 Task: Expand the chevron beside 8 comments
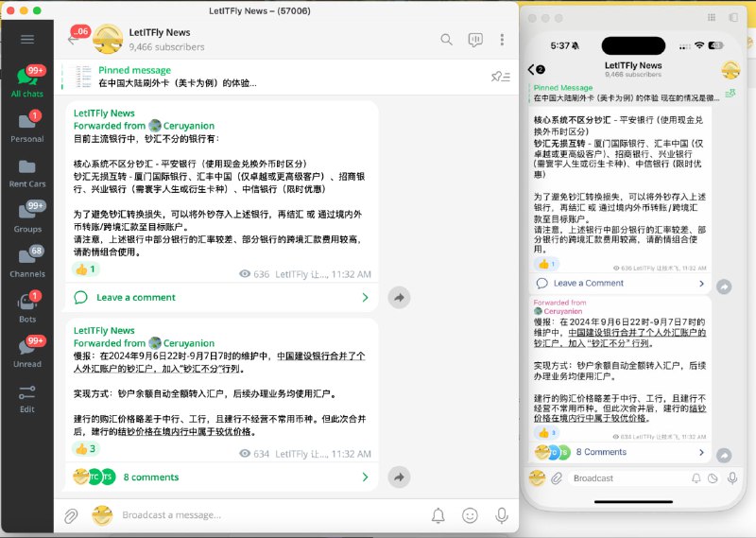(365, 477)
